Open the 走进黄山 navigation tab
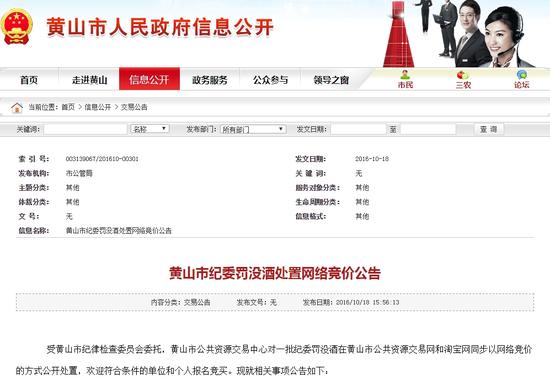Image resolution: width=550 pixels, height=385 pixels. click(x=89, y=80)
